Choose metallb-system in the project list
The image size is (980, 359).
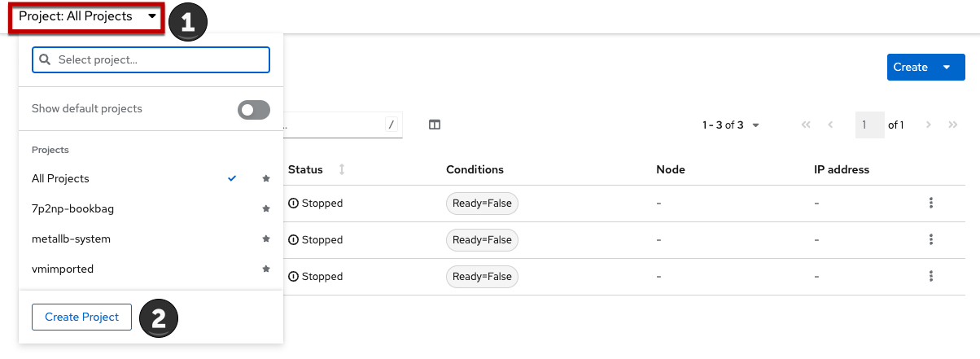pyautogui.click(x=71, y=239)
